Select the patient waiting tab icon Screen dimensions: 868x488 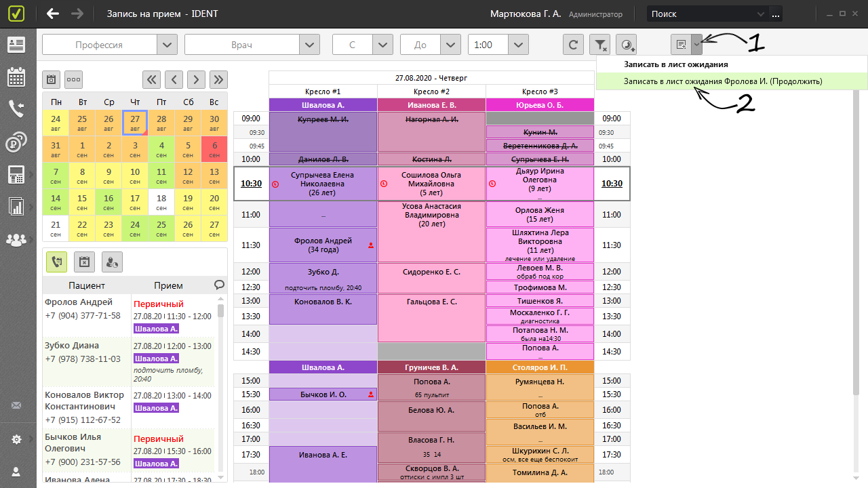coord(112,262)
